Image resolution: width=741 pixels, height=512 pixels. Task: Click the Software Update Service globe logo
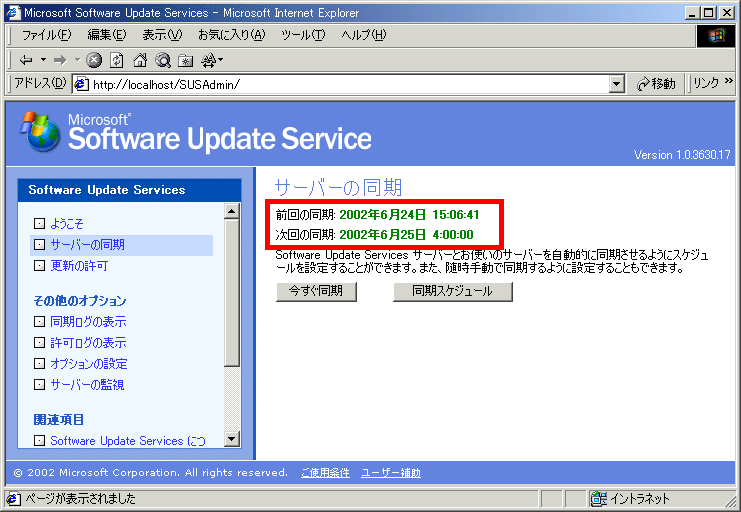pos(41,132)
